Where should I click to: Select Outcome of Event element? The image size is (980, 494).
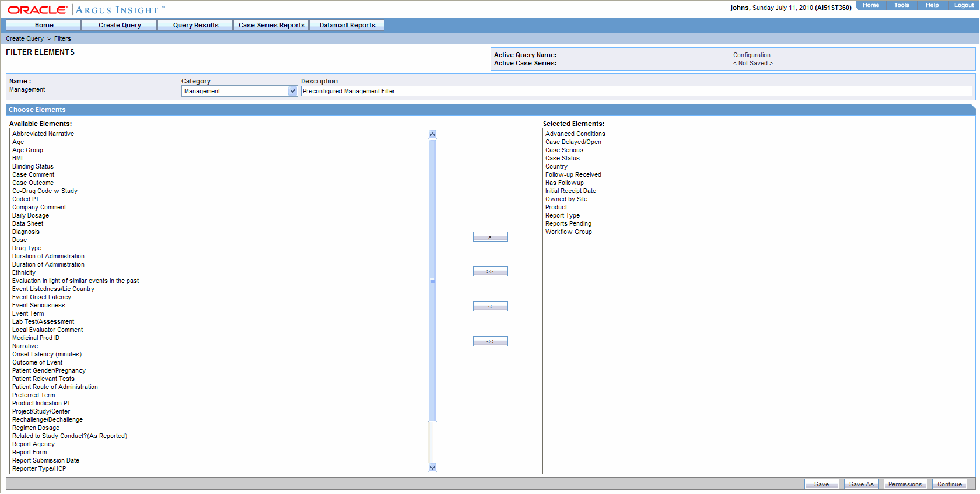click(37, 362)
